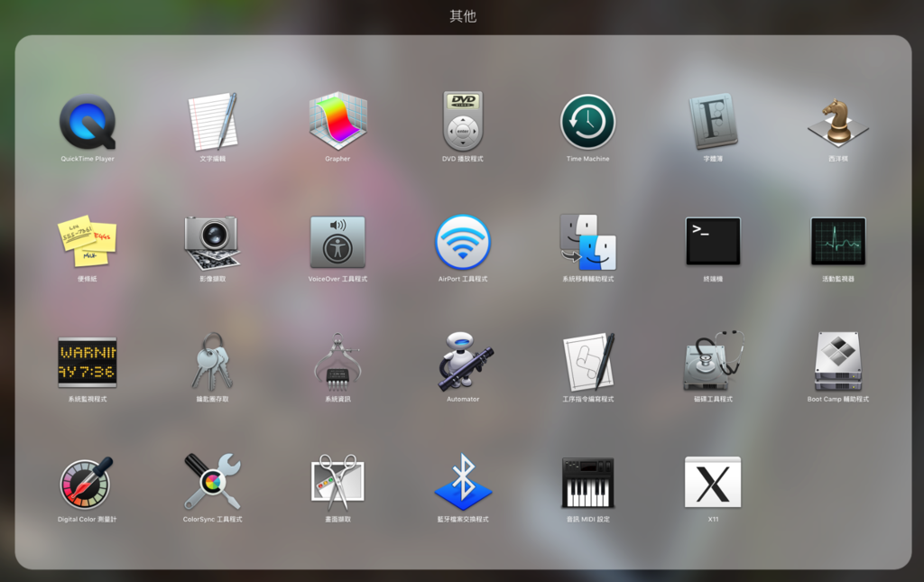Open Boot Camp 輔助程式
924x582 pixels.
(x=838, y=362)
